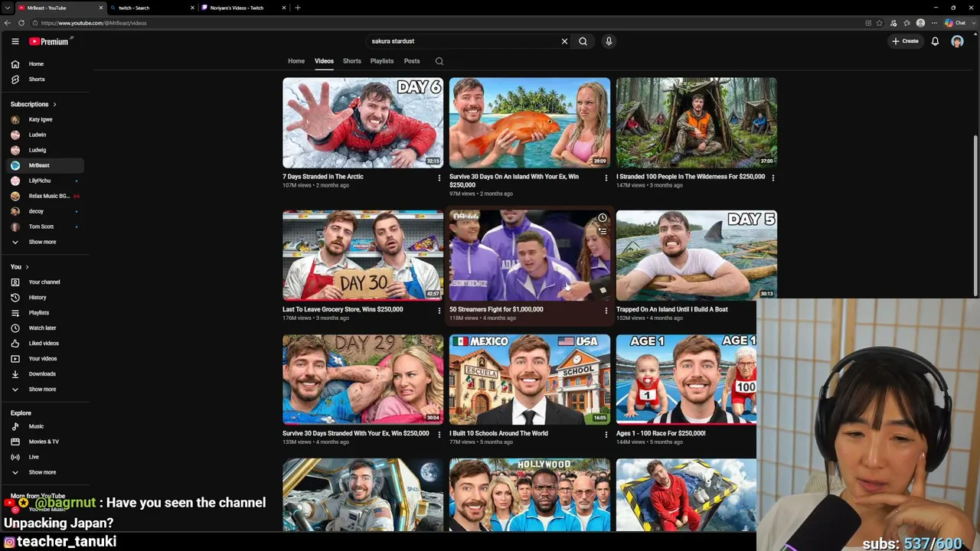The height and width of the screenshot is (551, 980).
Task: Open options for 7 Days Stranded In The Arctic
Action: coord(439,178)
